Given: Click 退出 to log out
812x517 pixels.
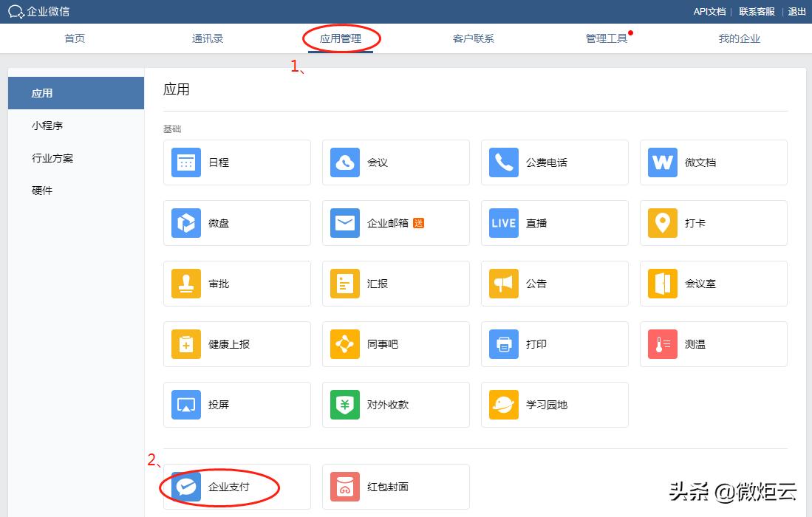Looking at the screenshot, I should pos(796,12).
